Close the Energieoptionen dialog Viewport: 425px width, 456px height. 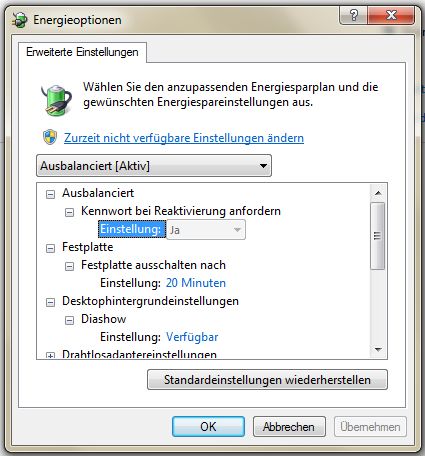[391, 15]
